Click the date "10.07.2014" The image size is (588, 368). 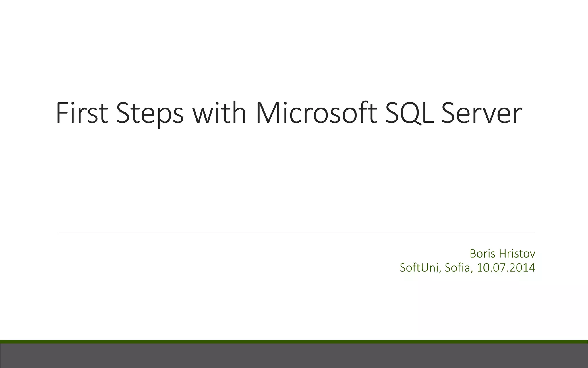[506, 268]
